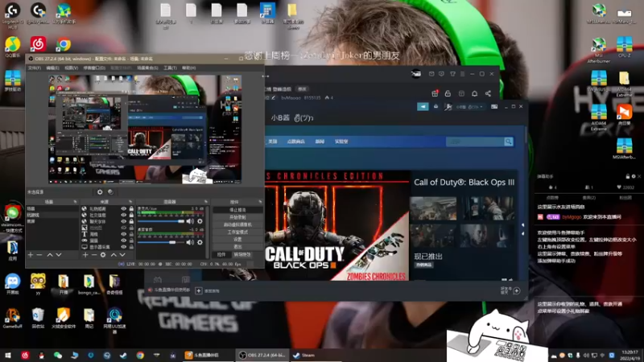Open WeChat from taskbar
This screenshot has height=362, width=644.
point(57,355)
